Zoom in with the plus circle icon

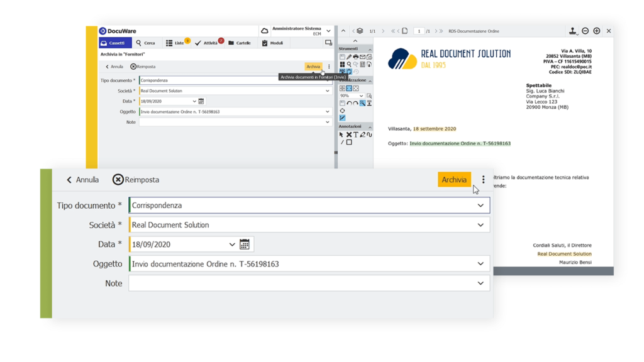pos(597,31)
